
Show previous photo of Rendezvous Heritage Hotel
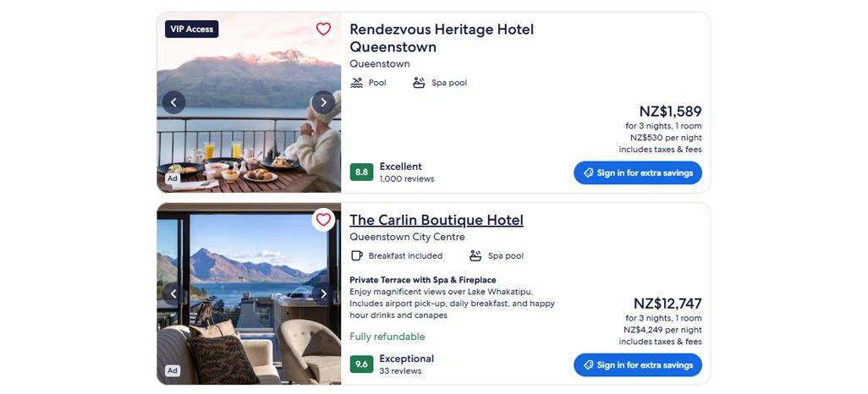[173, 102]
